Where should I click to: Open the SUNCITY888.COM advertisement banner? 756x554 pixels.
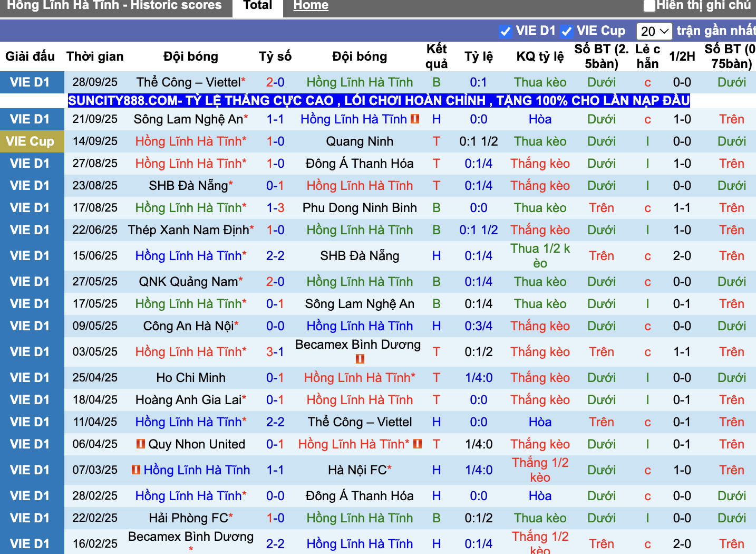coord(379,100)
